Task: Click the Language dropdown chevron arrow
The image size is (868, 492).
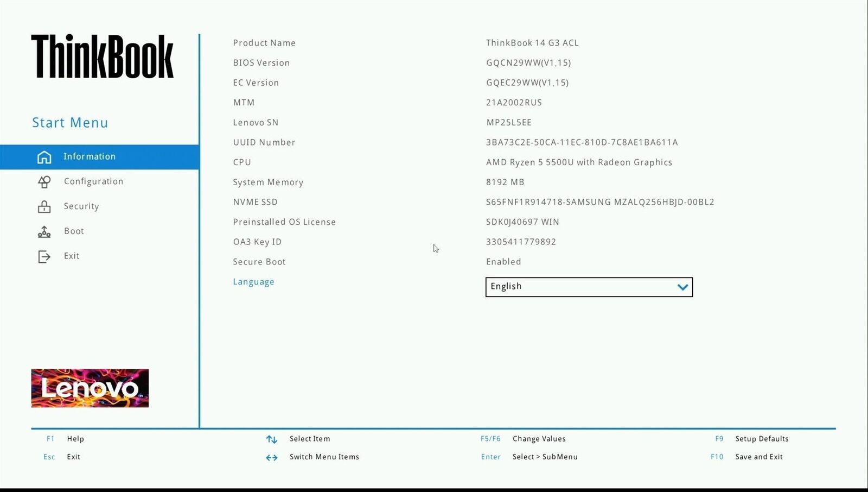Action: [682, 287]
